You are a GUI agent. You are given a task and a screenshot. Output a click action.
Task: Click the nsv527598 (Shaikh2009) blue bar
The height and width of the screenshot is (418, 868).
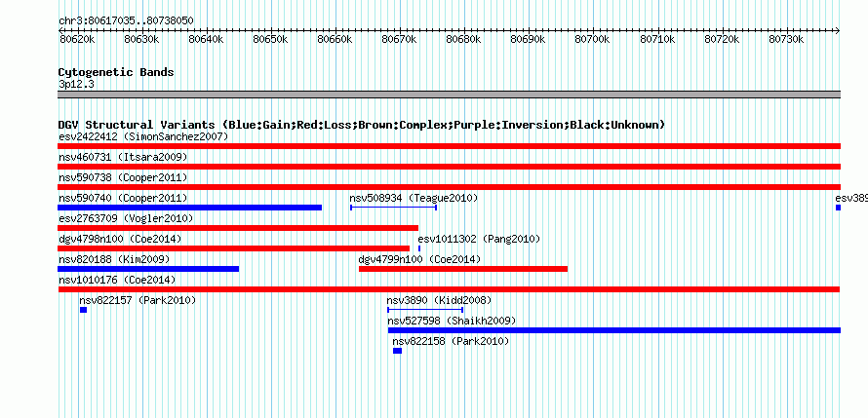tap(614, 330)
